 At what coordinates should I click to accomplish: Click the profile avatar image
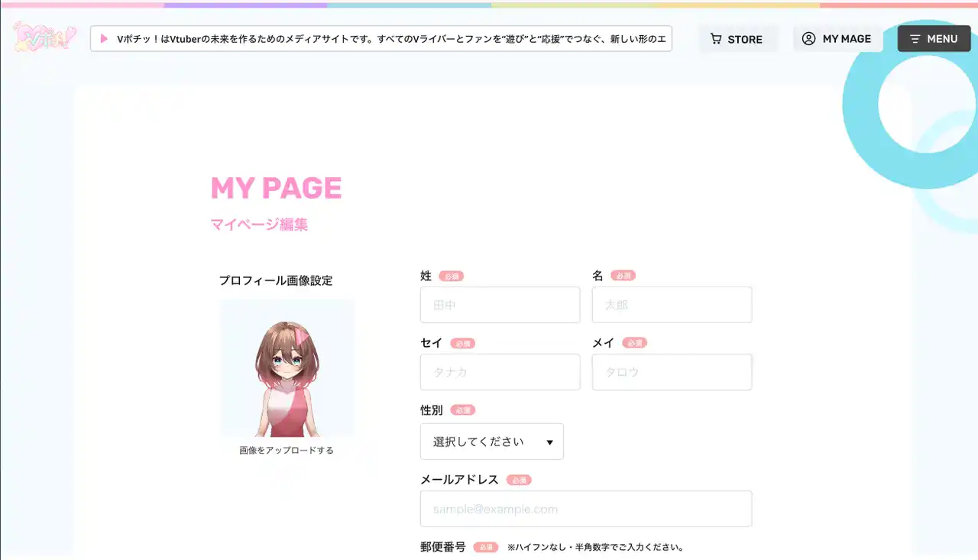[x=287, y=368]
